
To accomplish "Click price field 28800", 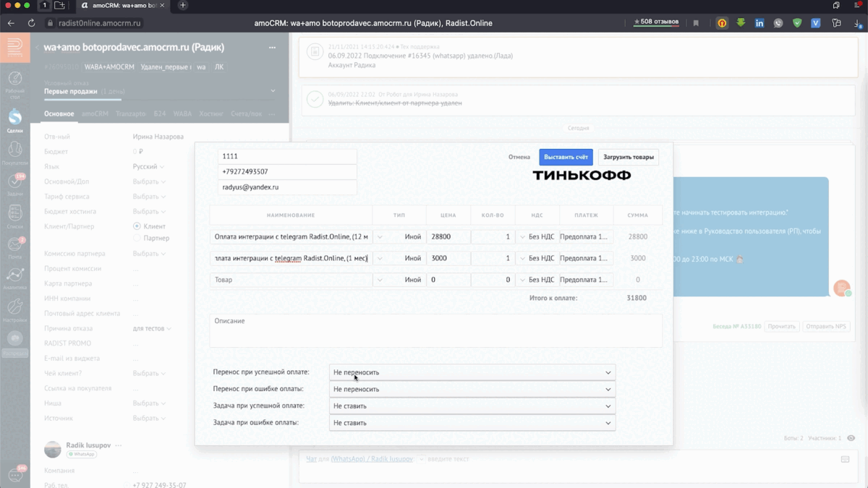I will tap(448, 237).
